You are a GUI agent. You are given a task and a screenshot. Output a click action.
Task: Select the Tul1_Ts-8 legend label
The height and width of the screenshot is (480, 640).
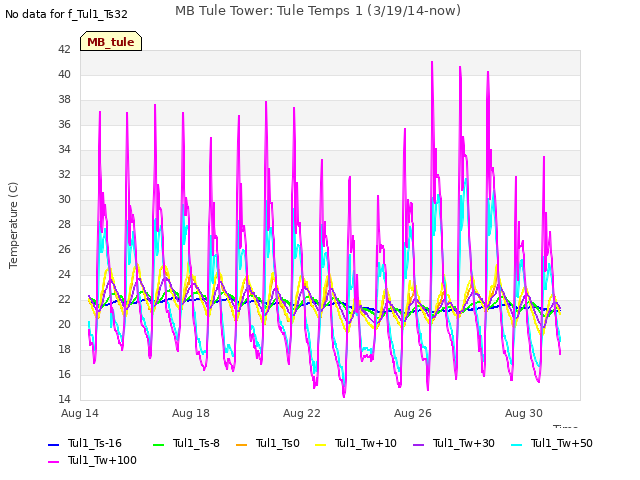[x=196, y=443]
